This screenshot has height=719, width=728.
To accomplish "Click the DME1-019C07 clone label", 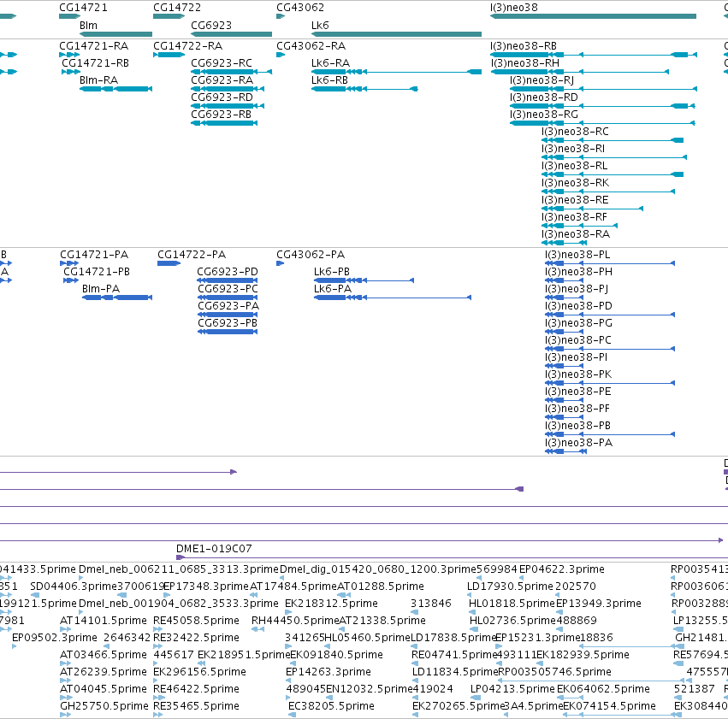I will click(214, 549).
